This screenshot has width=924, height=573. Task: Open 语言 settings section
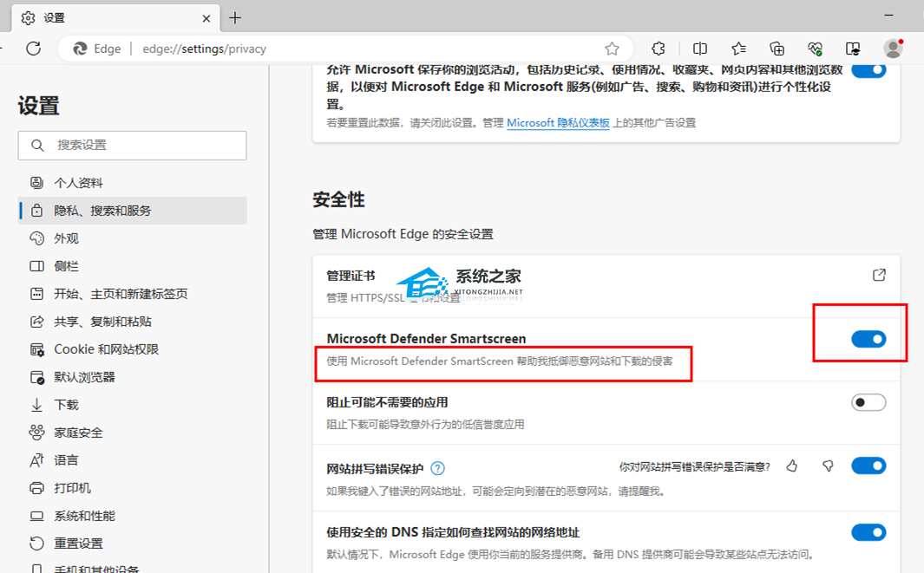tap(132, 460)
